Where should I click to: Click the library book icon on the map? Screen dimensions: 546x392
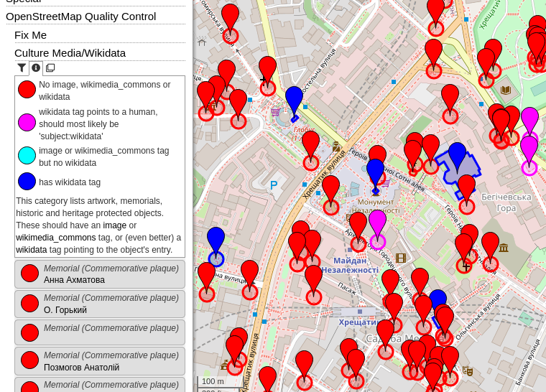coord(506,90)
